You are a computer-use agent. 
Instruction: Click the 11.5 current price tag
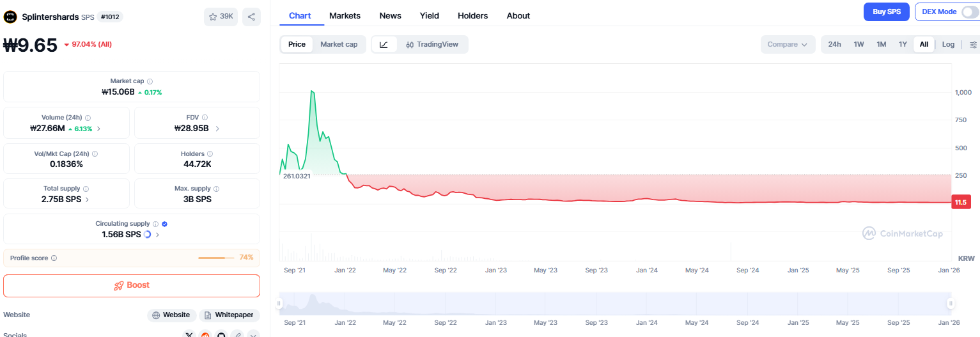pos(961,202)
